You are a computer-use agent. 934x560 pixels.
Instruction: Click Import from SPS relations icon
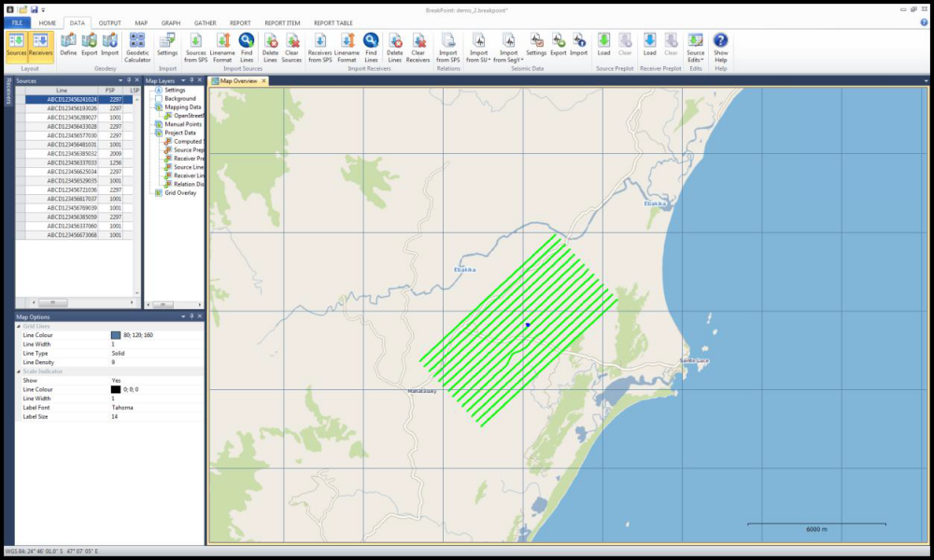coord(448,47)
